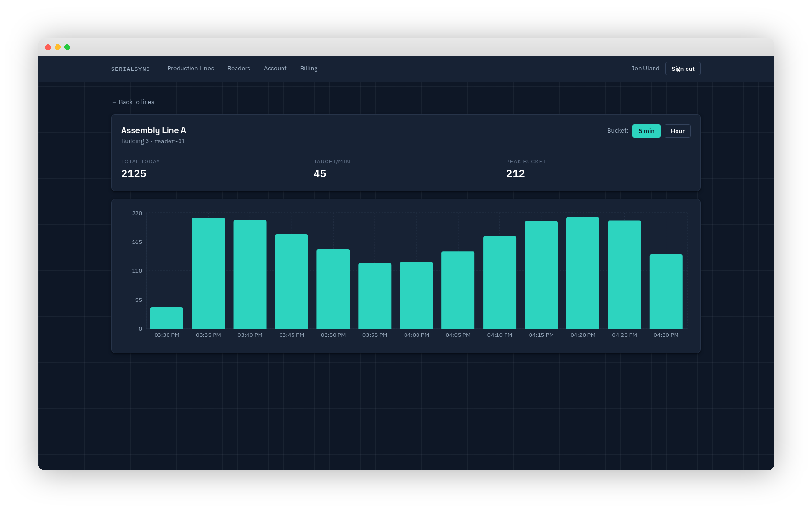Click the Target/Min value 45
This screenshot has width=812, height=508.
pos(320,173)
